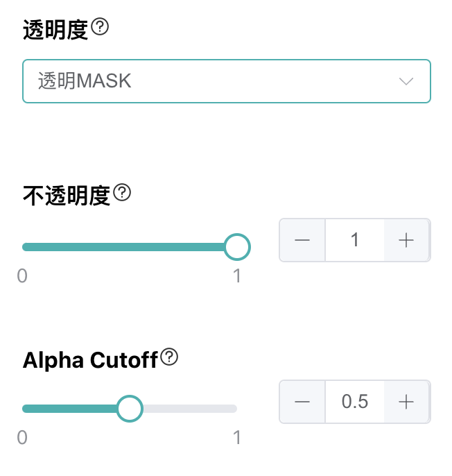Increase Alpha Cutoff with the plus button
The height and width of the screenshot is (476, 452).
[x=406, y=402]
